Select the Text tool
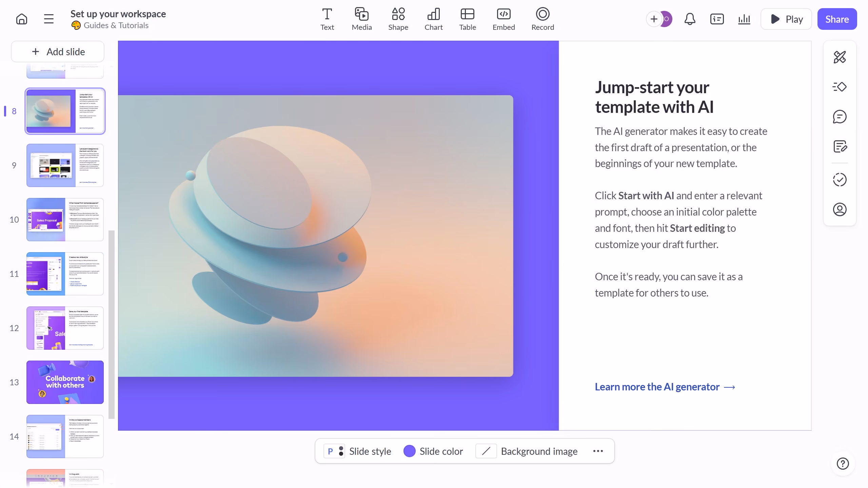The height and width of the screenshot is (488, 868). (x=327, y=19)
